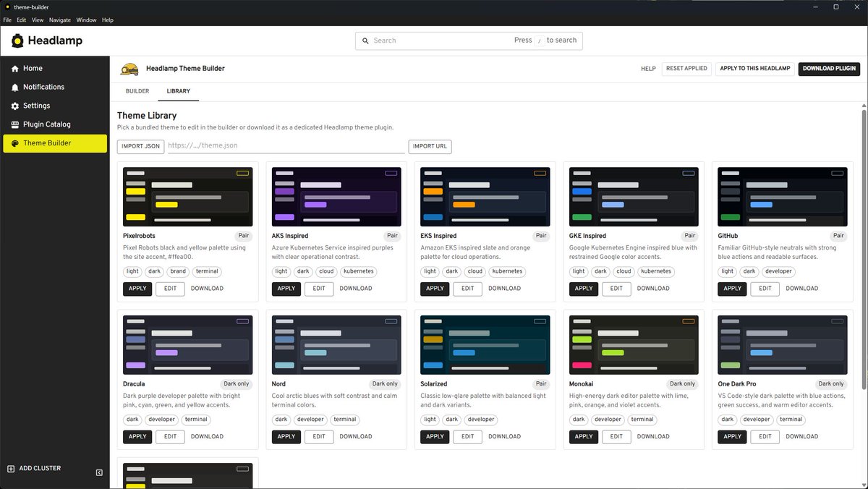Screen dimensions: 868x489
Task: Click the AKS Inspired purple preview thumbnail
Action: click(x=336, y=197)
